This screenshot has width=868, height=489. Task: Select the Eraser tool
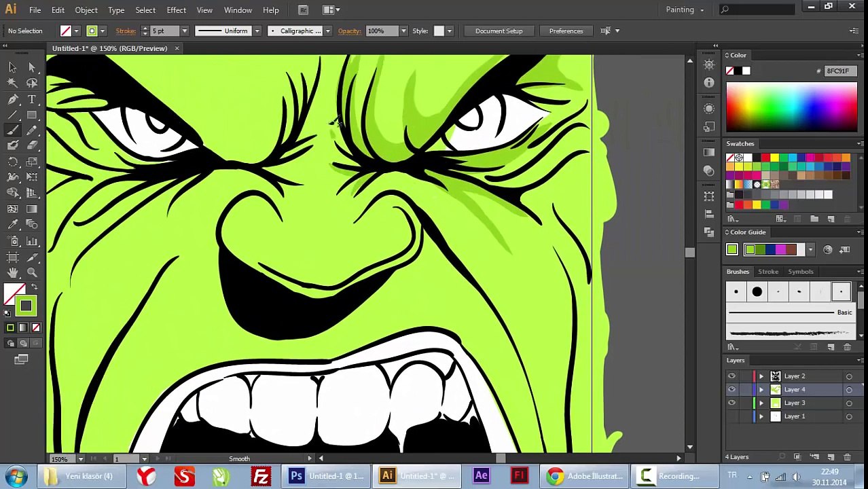pyautogui.click(x=32, y=145)
